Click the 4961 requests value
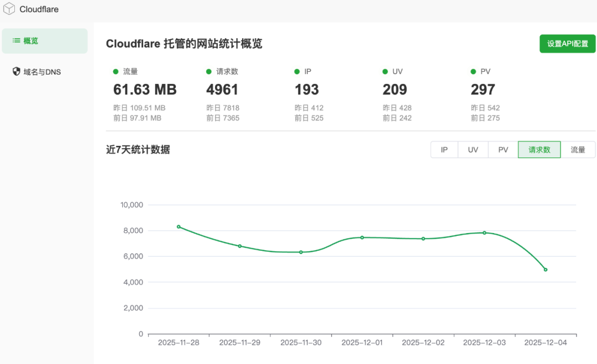This screenshot has height=364, width=597. point(222,90)
